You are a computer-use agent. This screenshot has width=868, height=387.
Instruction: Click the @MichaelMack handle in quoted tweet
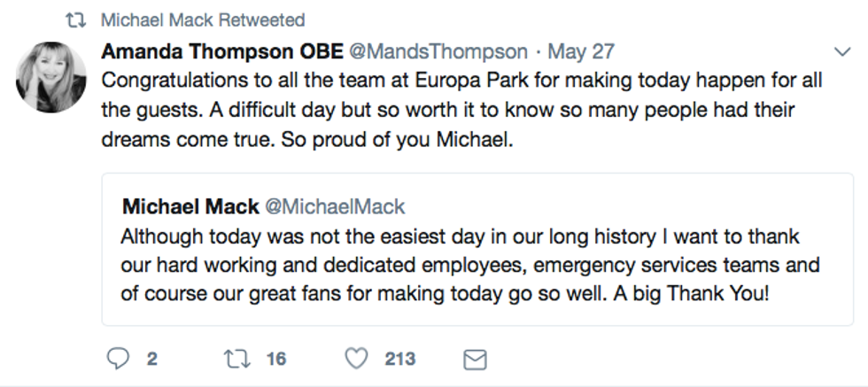[335, 207]
